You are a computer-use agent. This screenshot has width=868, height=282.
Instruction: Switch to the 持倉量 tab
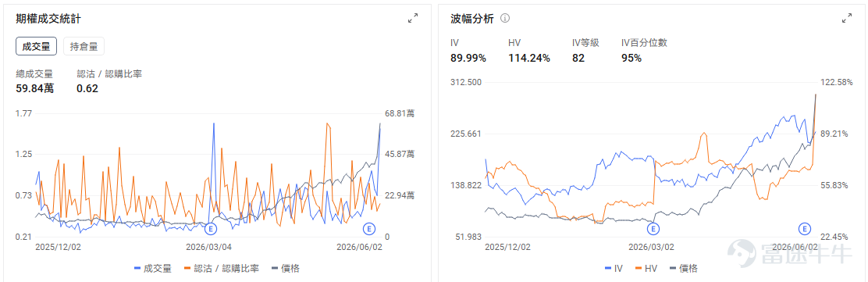coord(84,46)
